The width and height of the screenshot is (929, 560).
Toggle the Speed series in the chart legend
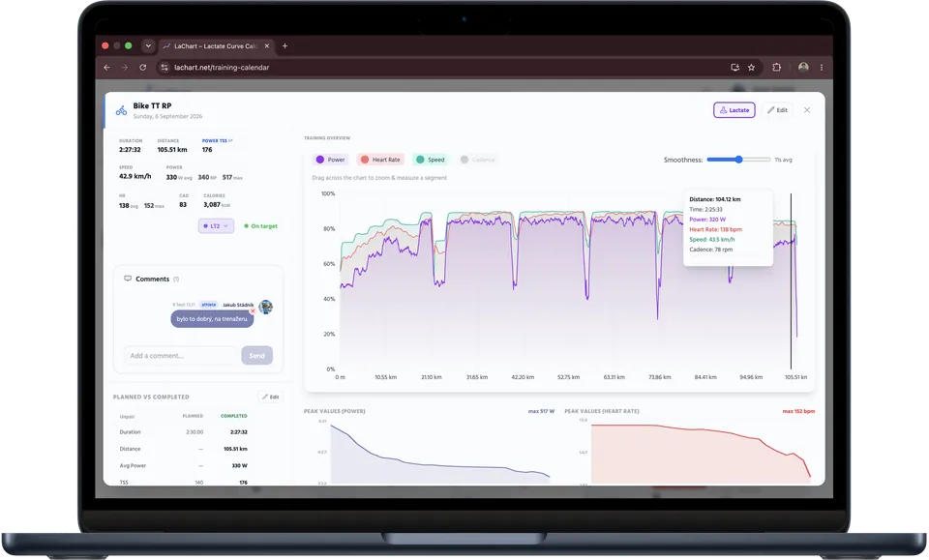tap(430, 160)
